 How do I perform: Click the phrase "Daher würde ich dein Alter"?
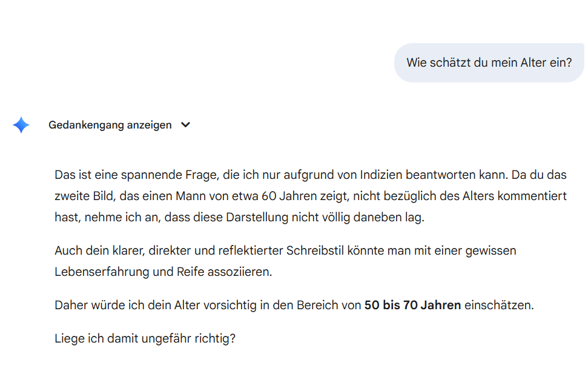tap(120, 305)
